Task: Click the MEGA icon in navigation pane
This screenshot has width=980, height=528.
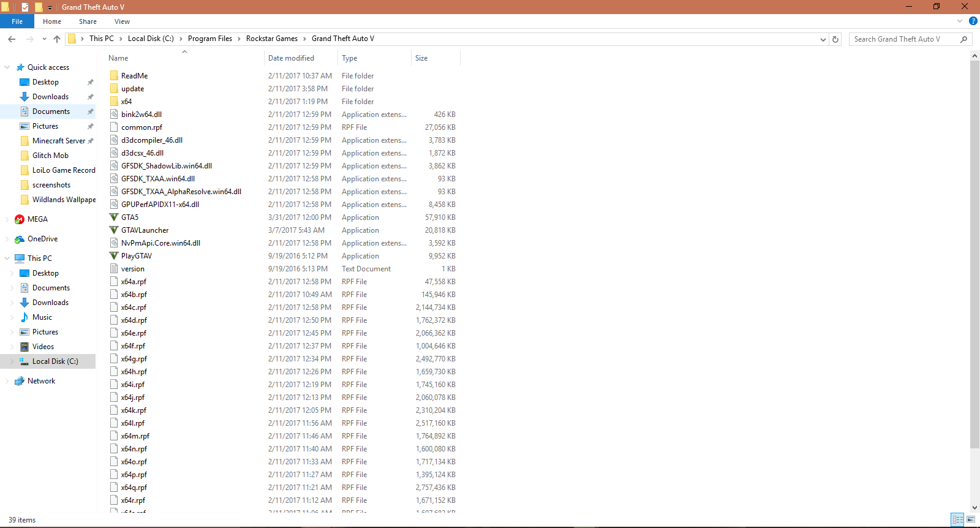Action: point(20,219)
